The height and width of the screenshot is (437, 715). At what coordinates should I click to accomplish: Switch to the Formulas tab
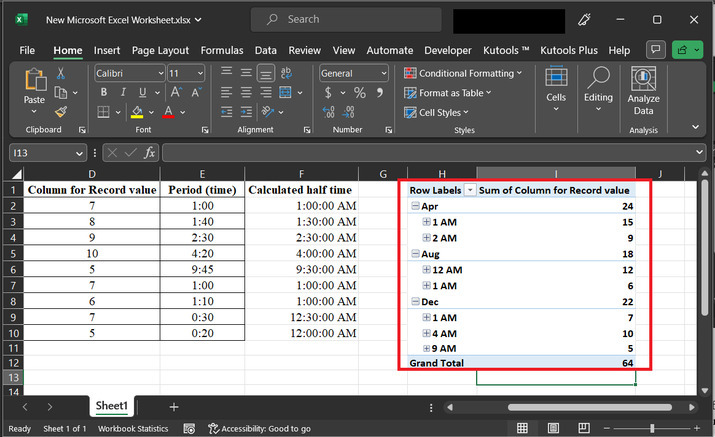point(221,50)
